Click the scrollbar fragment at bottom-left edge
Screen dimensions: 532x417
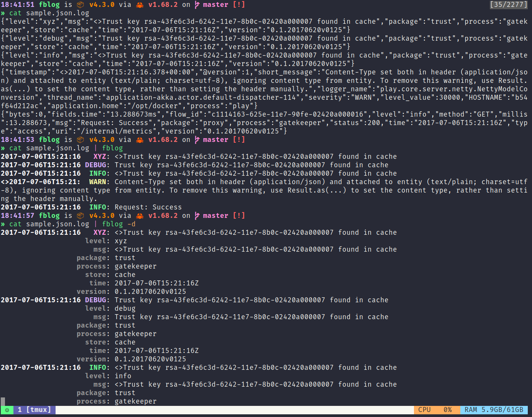click(x=2, y=402)
